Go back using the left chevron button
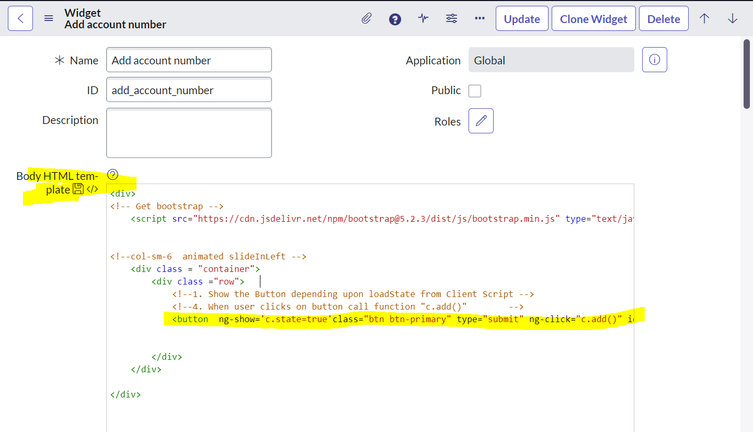The image size is (753, 432). pos(20,19)
